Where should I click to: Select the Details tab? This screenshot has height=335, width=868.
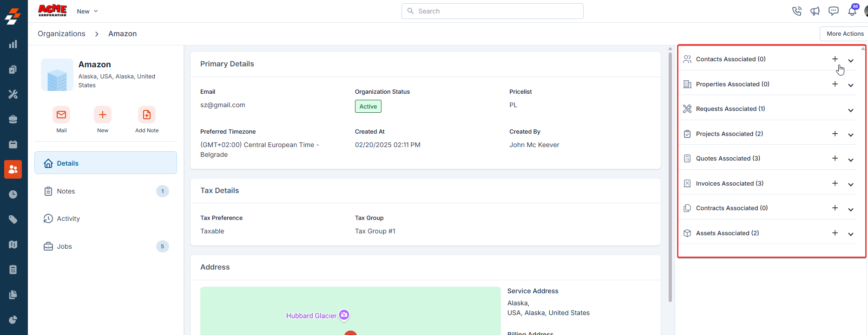coord(105,163)
